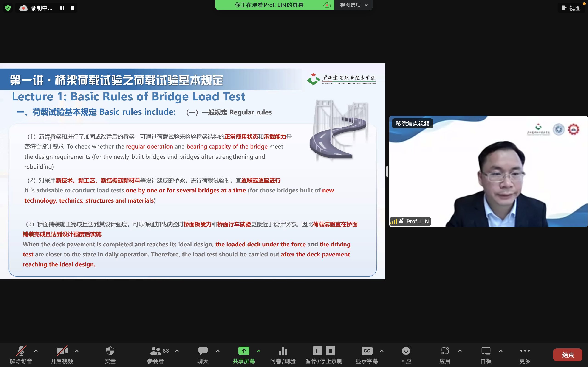This screenshot has width=588, height=367.
Task: Open the 视图 layout menu
Action: [x=571, y=8]
